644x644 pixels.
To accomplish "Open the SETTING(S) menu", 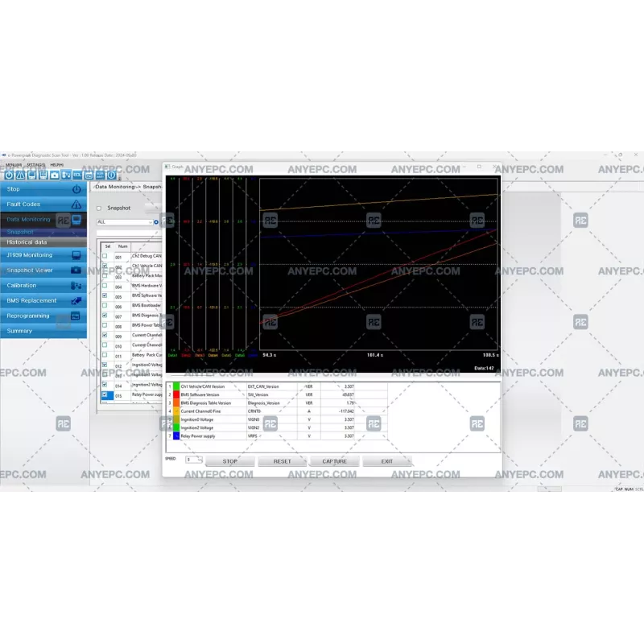I will point(35,165).
